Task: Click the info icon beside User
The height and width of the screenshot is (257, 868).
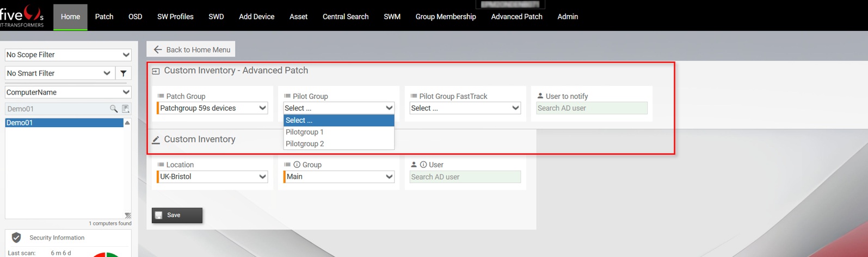Action: [423, 165]
